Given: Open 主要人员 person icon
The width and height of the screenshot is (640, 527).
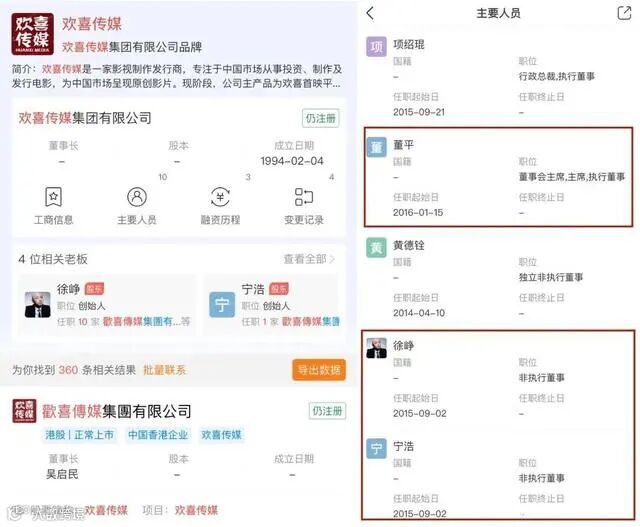Looking at the screenshot, I should (137, 197).
